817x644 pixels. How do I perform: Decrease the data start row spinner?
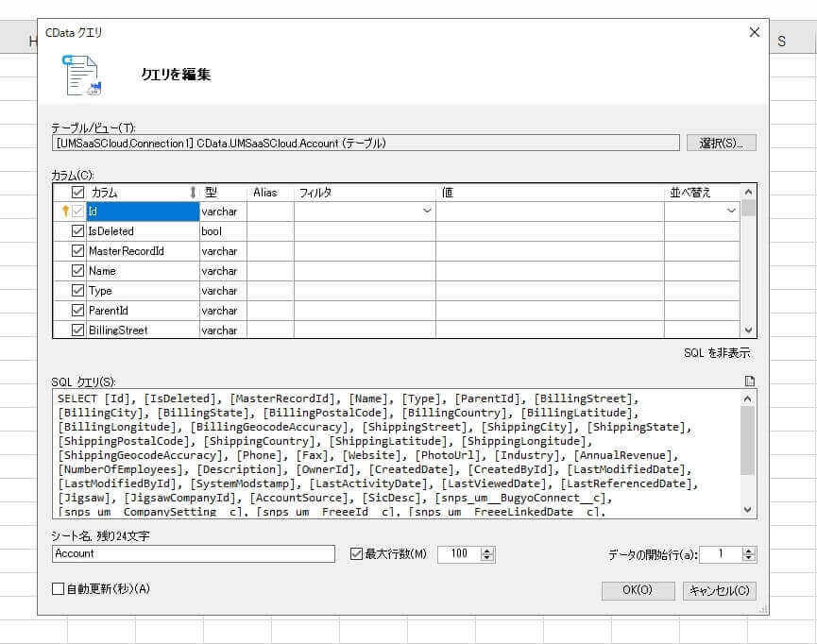(748, 557)
